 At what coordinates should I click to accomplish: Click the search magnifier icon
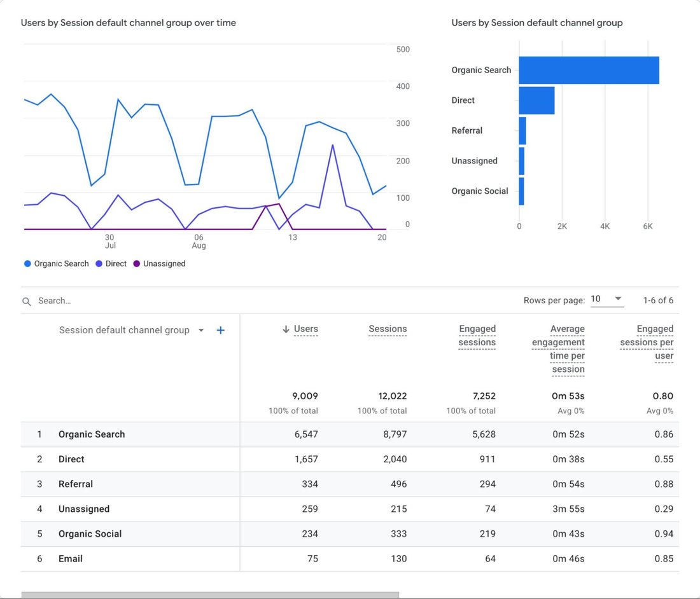point(26,301)
